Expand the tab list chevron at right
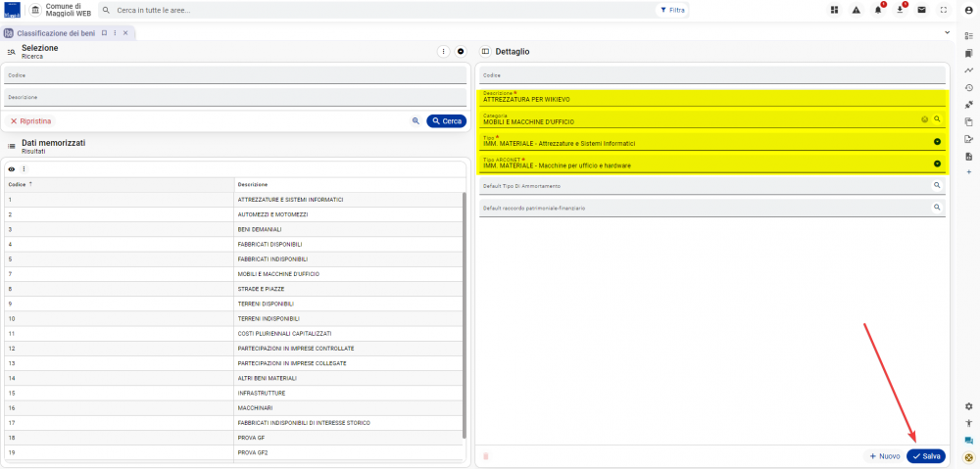The height and width of the screenshot is (469, 980). [x=948, y=32]
